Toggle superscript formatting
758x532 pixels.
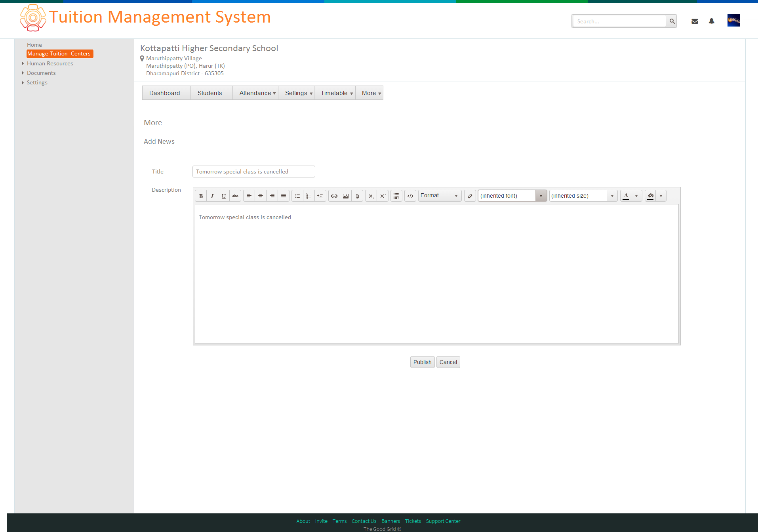coord(383,196)
